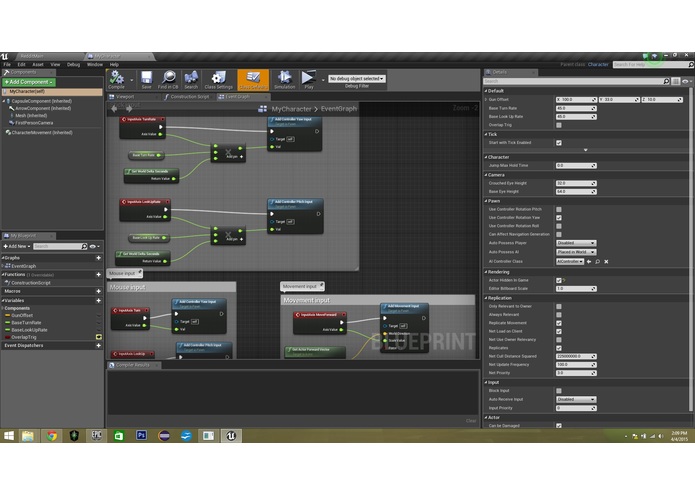Click the My Blueprint search field
The image size is (695, 494).
click(60, 246)
